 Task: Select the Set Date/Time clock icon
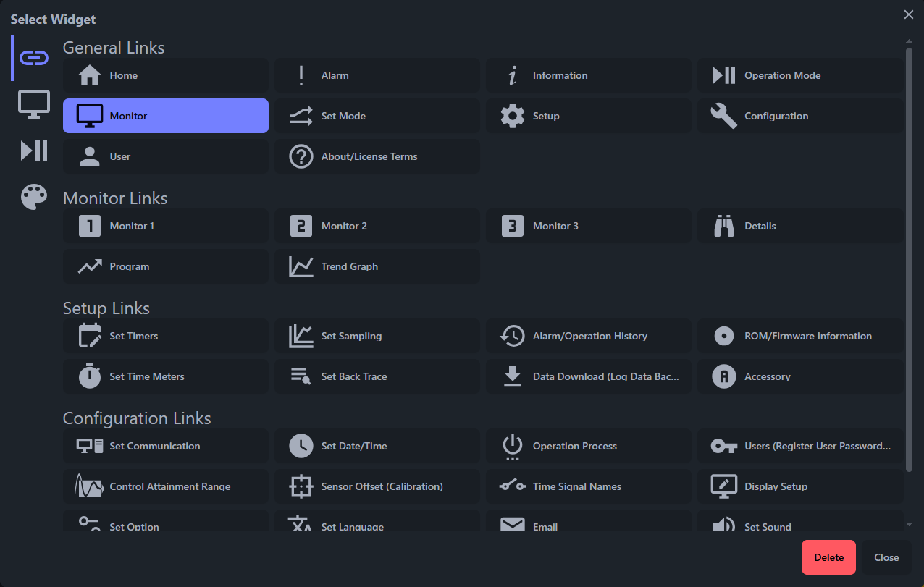(x=301, y=446)
